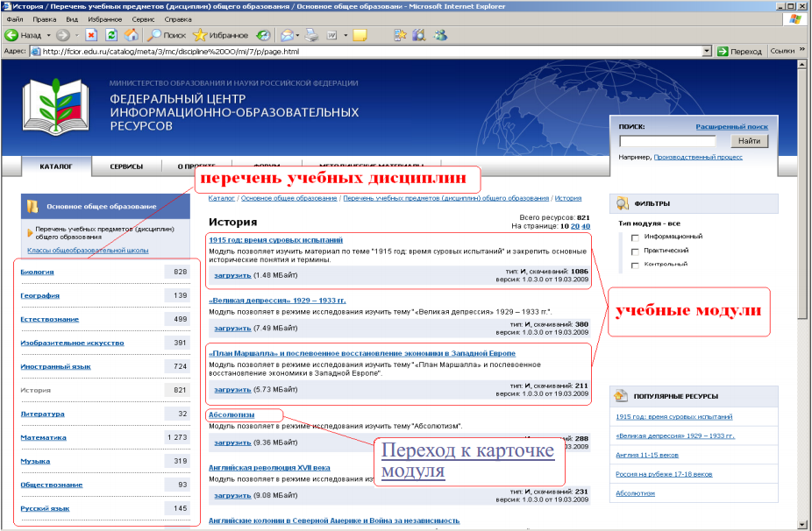The height and width of the screenshot is (531, 812).
Task: Click the Найти search button
Action: [x=750, y=141]
